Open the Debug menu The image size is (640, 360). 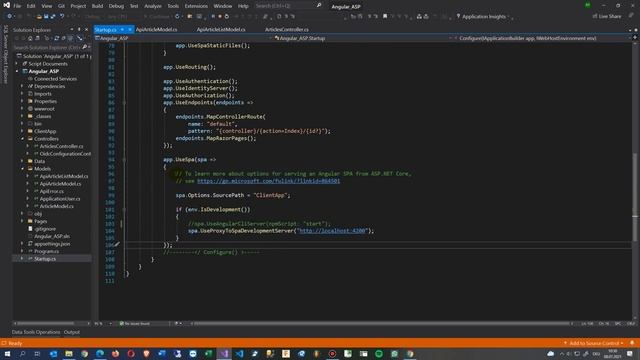[x=116, y=6]
